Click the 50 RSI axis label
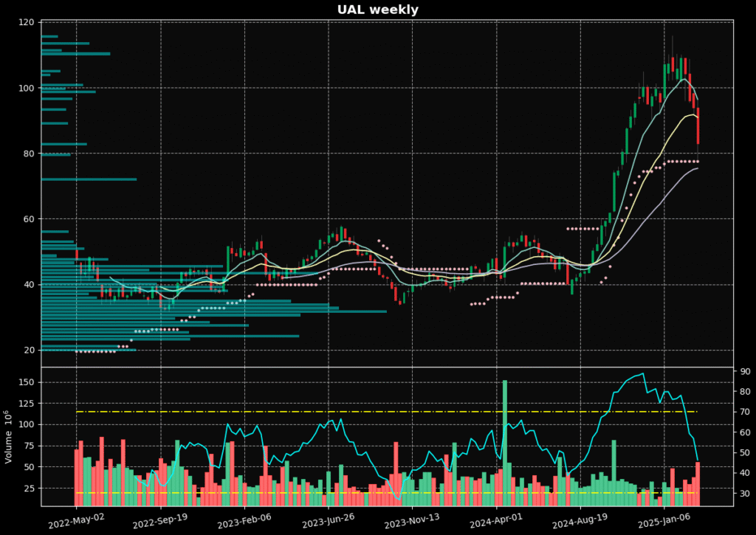This screenshot has width=756, height=535. coord(746,453)
